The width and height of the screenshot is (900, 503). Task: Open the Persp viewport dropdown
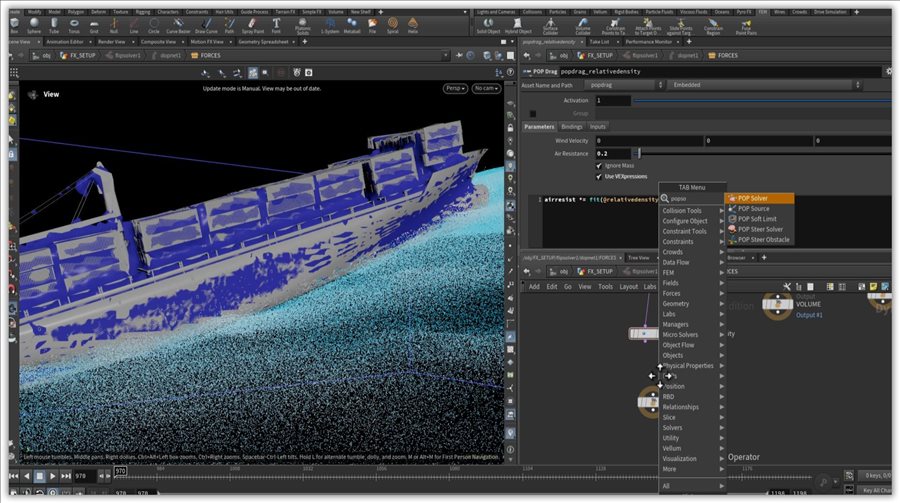point(455,88)
